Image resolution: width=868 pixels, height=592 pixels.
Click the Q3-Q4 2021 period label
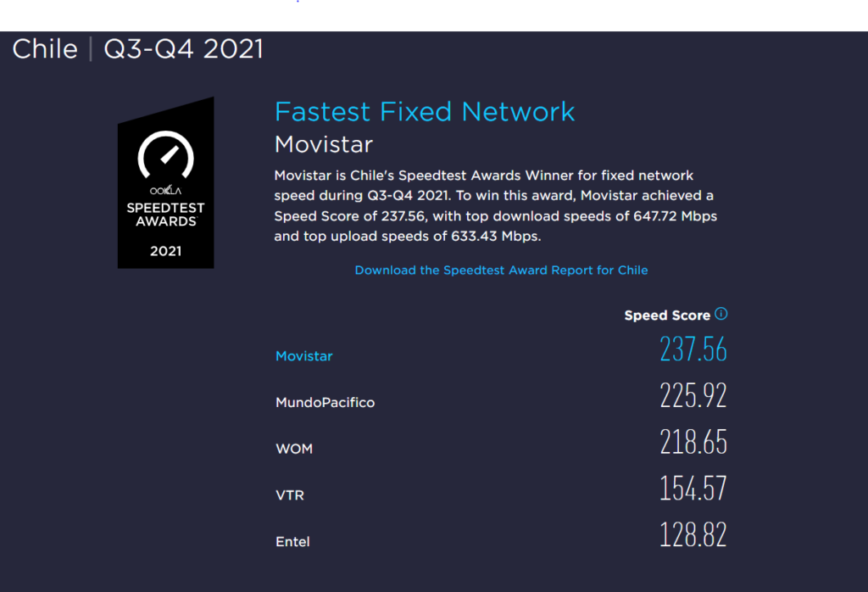[183, 49]
